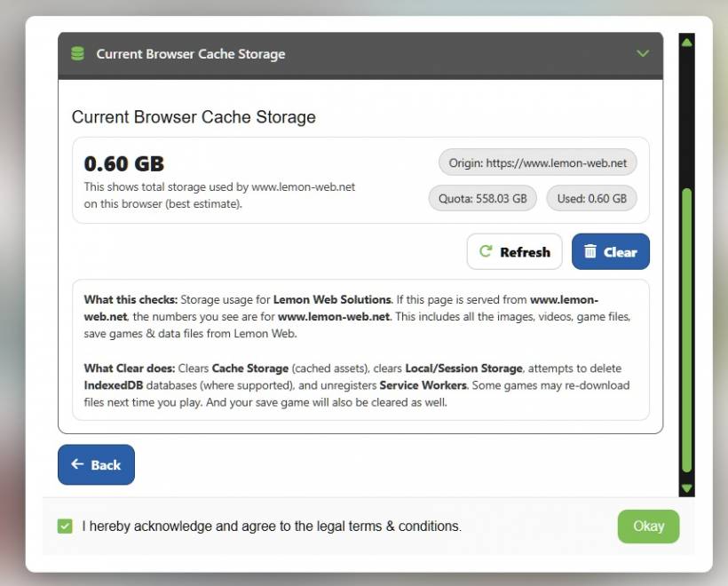The image size is (728, 586).
Task: Click the Current Browser Cache Storage header
Action: (191, 54)
